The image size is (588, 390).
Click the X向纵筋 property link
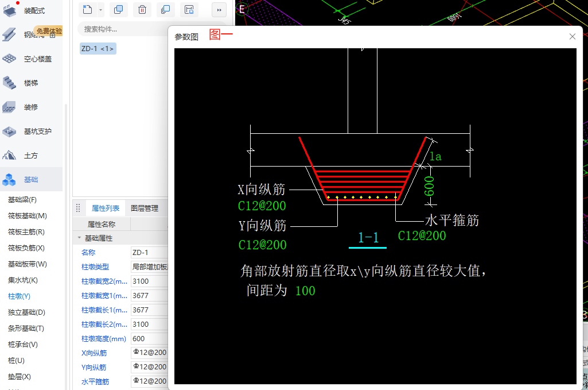[94, 353]
